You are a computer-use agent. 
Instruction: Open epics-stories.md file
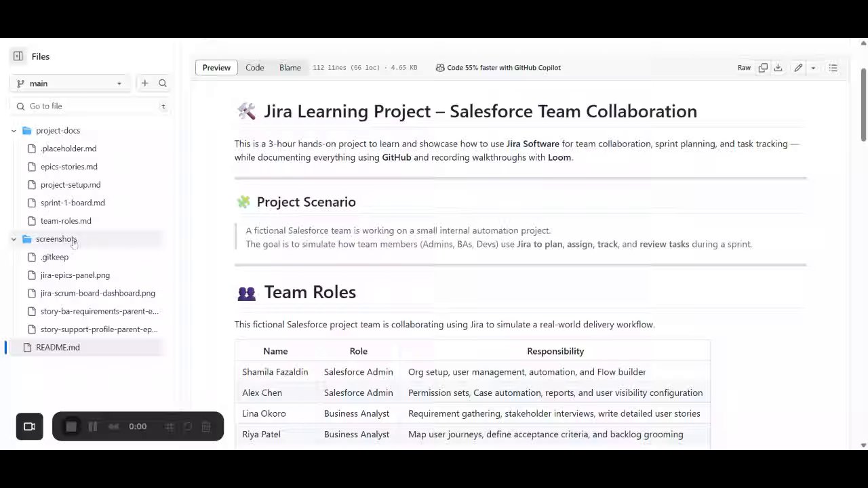(x=68, y=167)
